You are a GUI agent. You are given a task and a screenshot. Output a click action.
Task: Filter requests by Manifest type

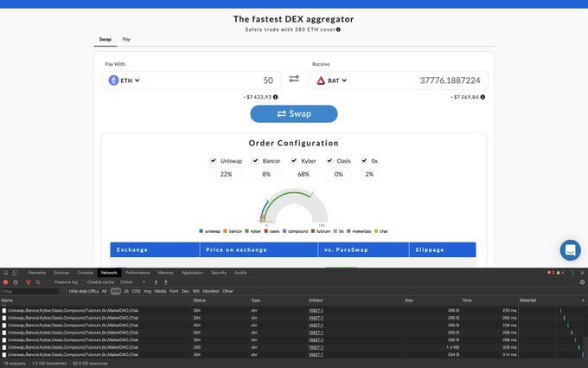click(211, 291)
